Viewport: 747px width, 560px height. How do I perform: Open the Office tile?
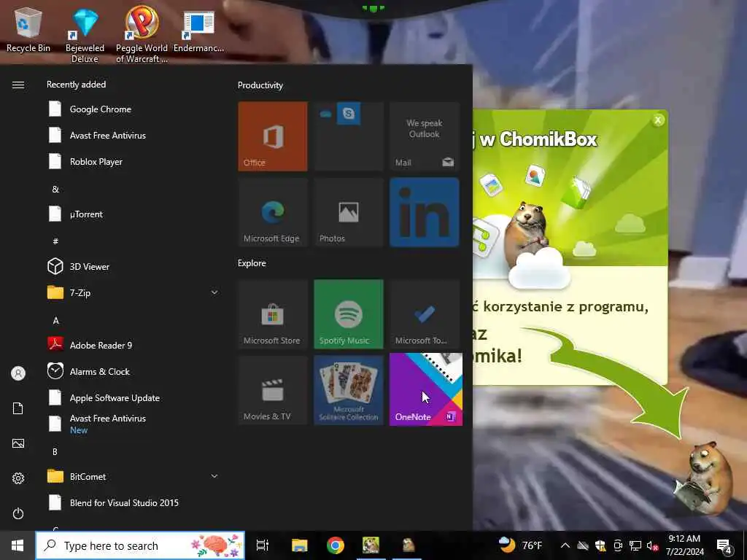(273, 136)
